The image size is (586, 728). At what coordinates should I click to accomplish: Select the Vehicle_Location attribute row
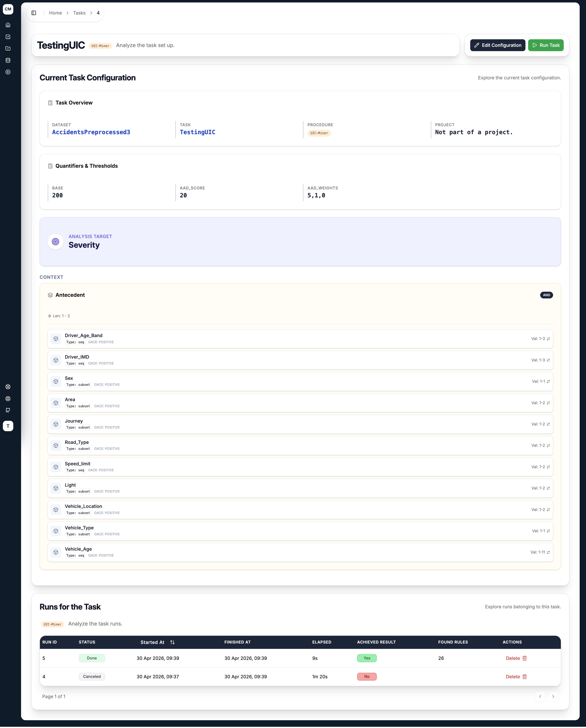click(300, 510)
